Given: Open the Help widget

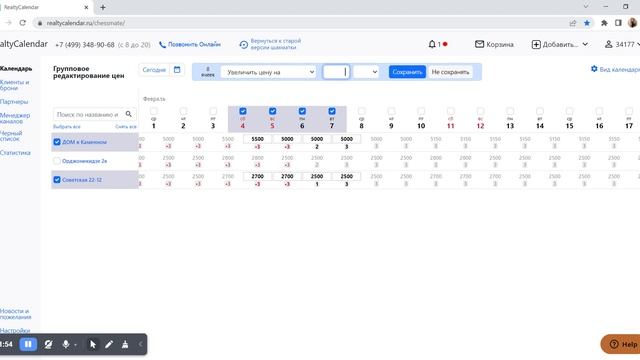Looking at the screenshot, I should 621,344.
